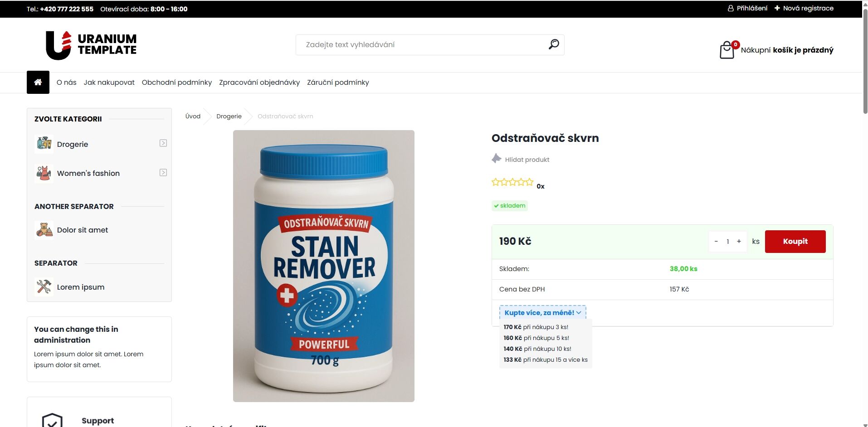Click the Dolor sit amet teddy icon

point(44,230)
